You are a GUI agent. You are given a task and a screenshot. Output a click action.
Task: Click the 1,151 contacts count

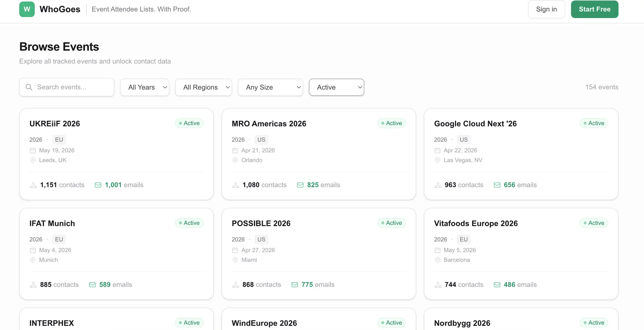62,185
